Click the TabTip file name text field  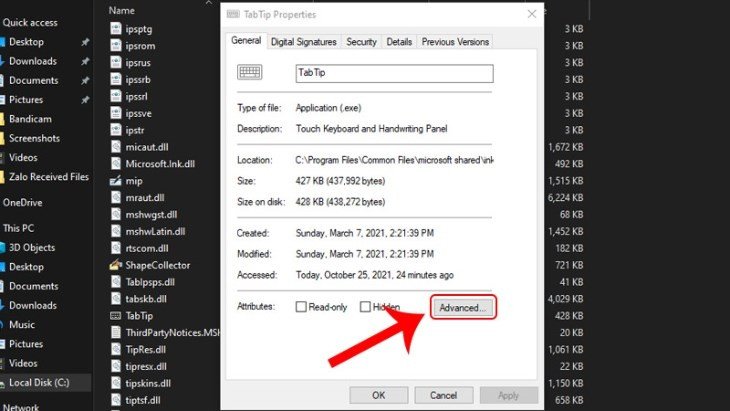(x=394, y=73)
